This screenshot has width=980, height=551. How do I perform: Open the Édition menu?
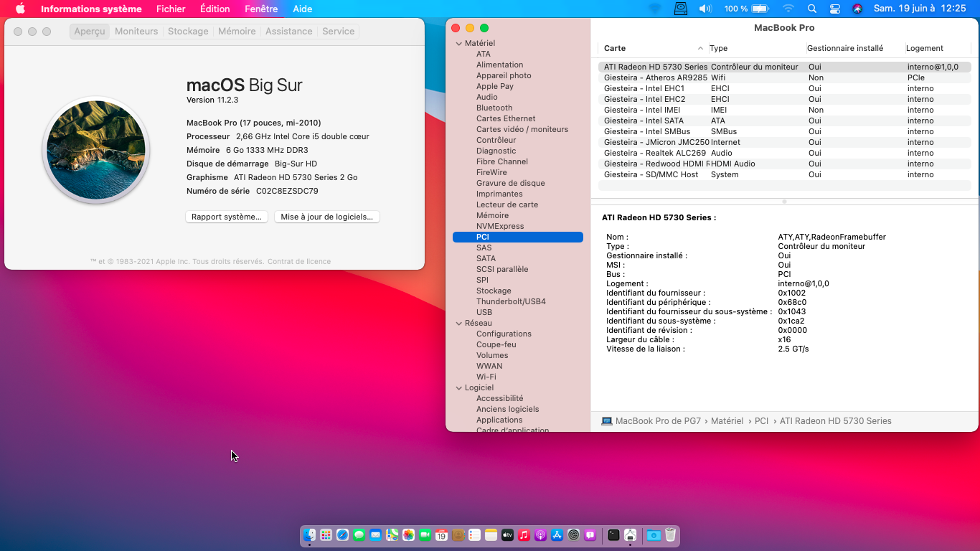(215, 9)
